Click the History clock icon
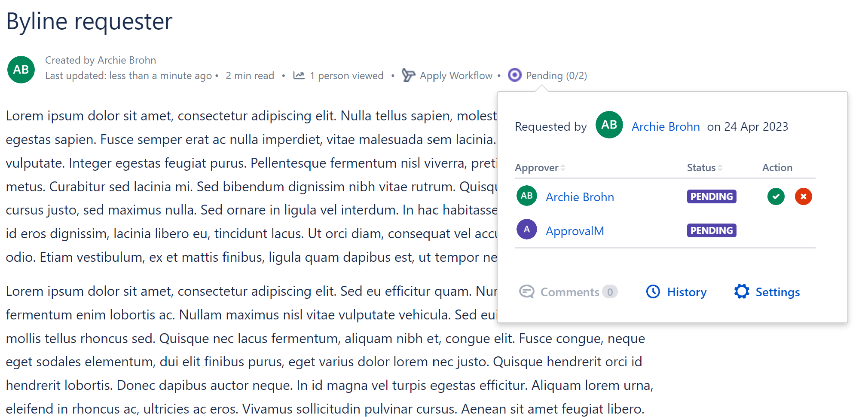The image size is (868, 417). pos(653,292)
